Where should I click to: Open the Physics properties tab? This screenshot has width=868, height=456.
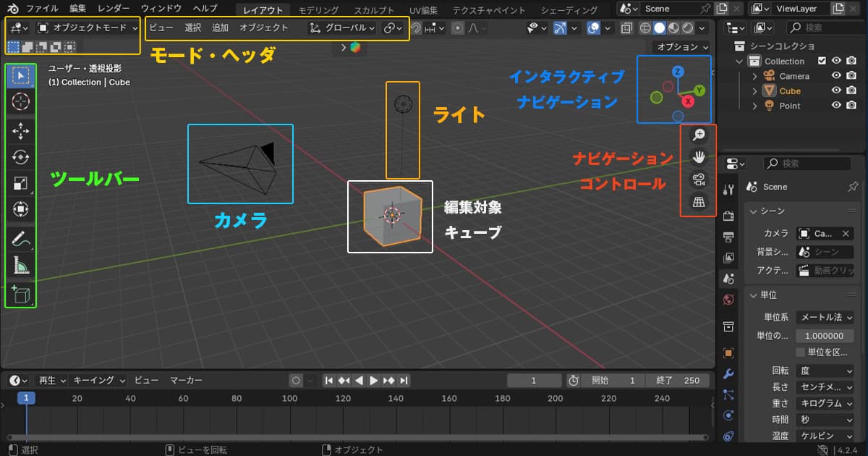click(x=728, y=415)
